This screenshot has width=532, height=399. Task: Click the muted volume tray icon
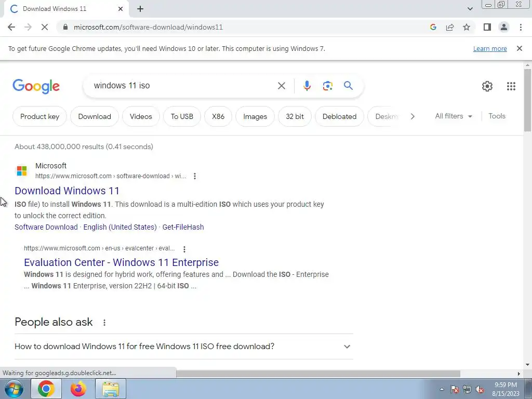pyautogui.click(x=480, y=389)
